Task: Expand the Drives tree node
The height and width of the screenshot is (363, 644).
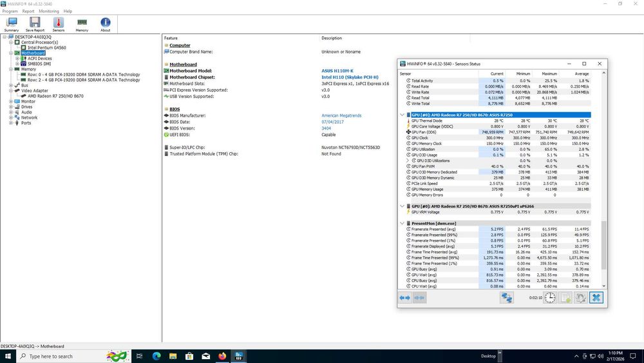Action: pos(11,107)
